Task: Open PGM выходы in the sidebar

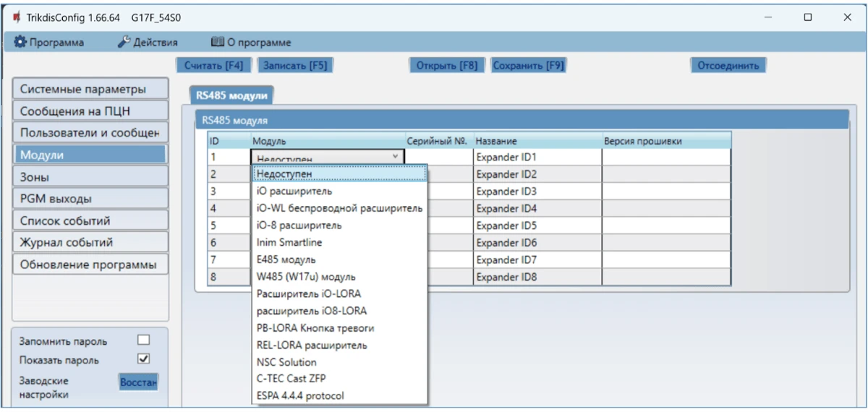Action: [89, 199]
